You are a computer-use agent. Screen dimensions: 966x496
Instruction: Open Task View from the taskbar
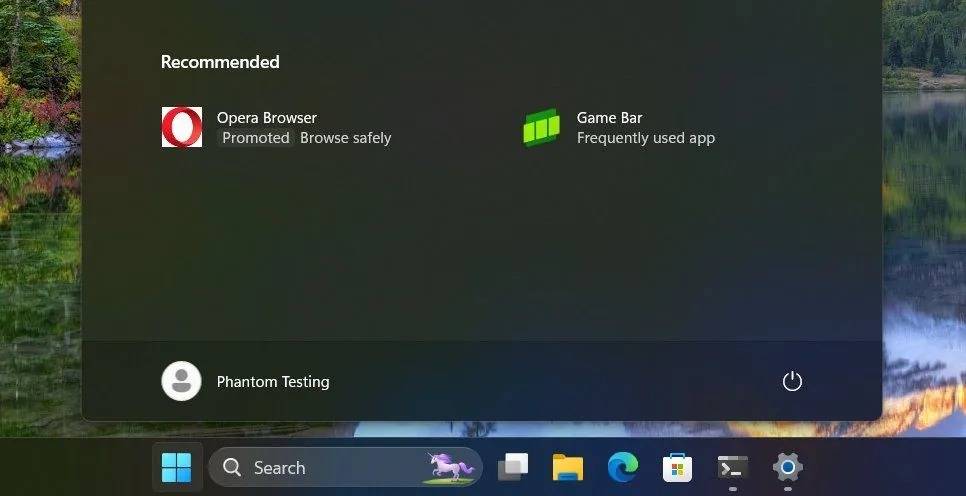[513, 468]
